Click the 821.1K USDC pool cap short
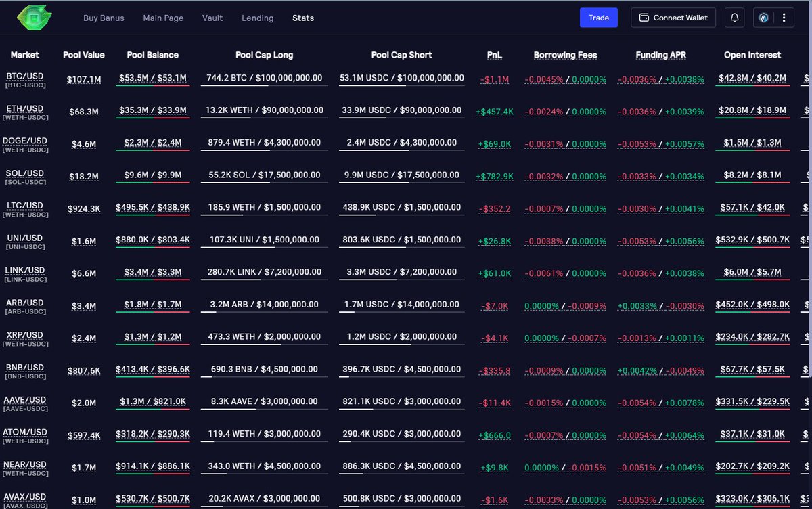This screenshot has width=812, height=509. (401, 402)
